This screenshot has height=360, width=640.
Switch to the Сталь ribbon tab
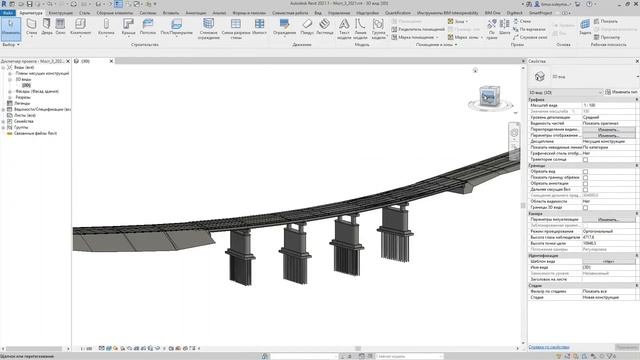point(84,13)
